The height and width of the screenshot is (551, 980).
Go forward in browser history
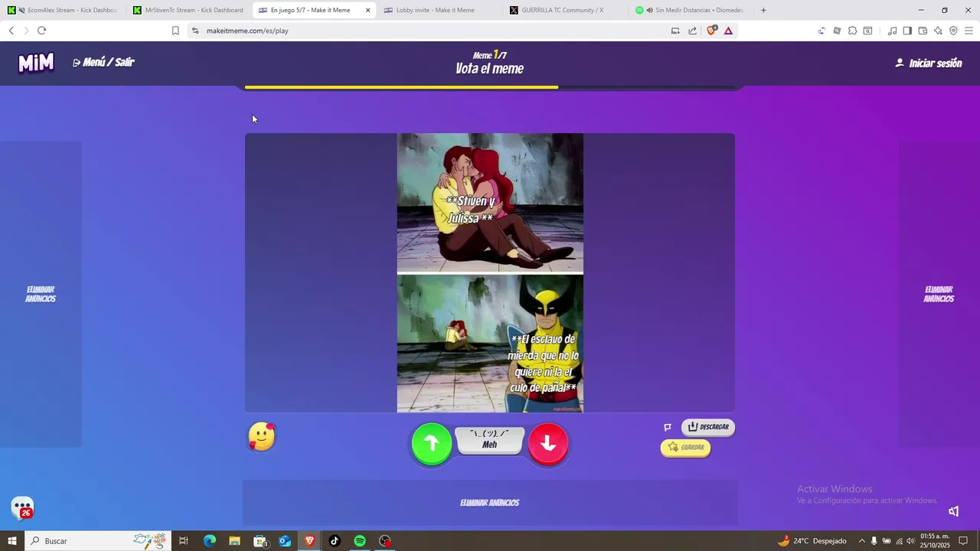pos(26,31)
